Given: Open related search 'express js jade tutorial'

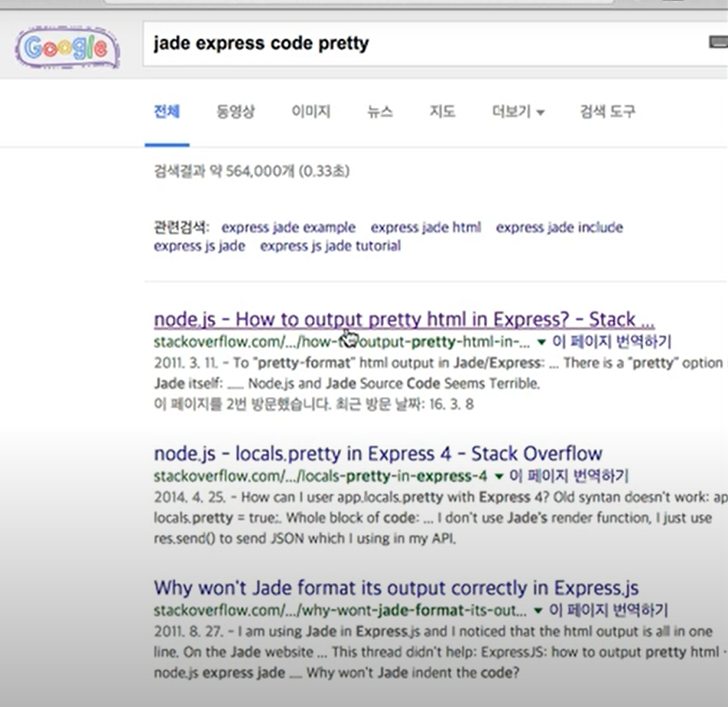Looking at the screenshot, I should coord(330,246).
